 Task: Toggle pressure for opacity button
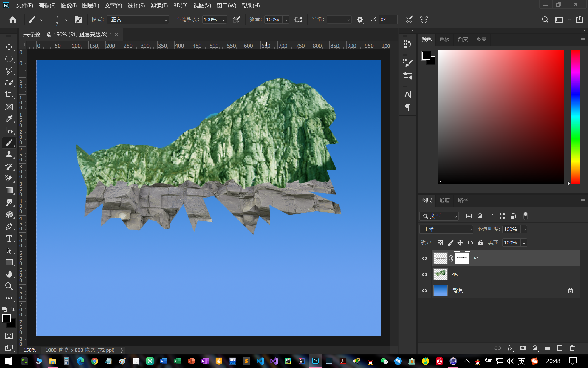pos(236,20)
